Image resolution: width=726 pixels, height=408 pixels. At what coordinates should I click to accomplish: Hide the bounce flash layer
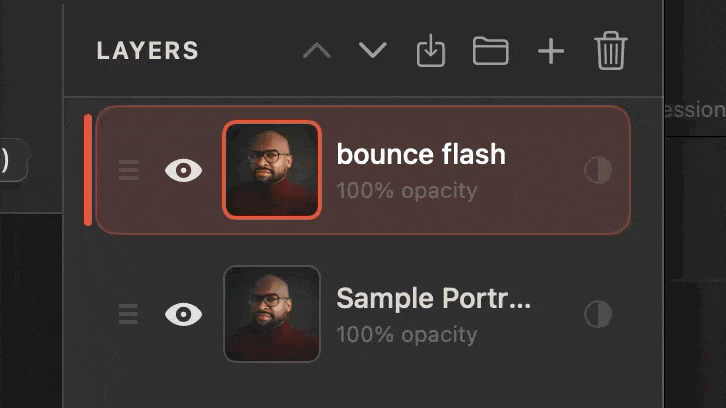(x=183, y=171)
